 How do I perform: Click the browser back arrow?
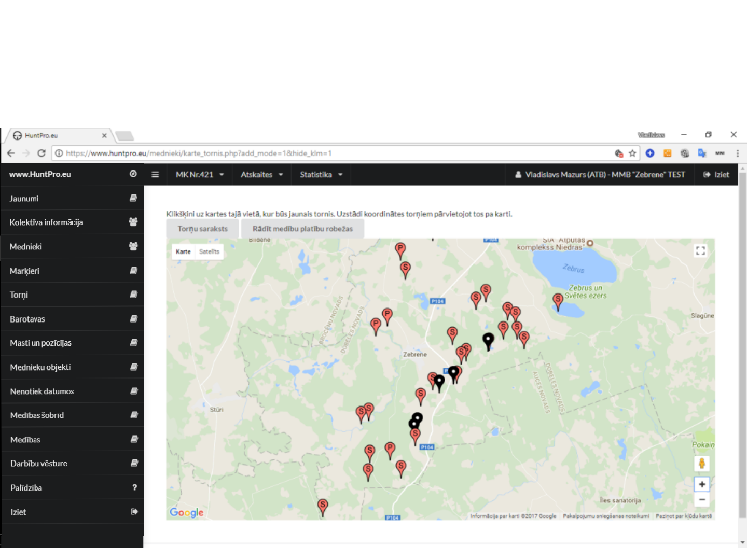[x=11, y=153]
